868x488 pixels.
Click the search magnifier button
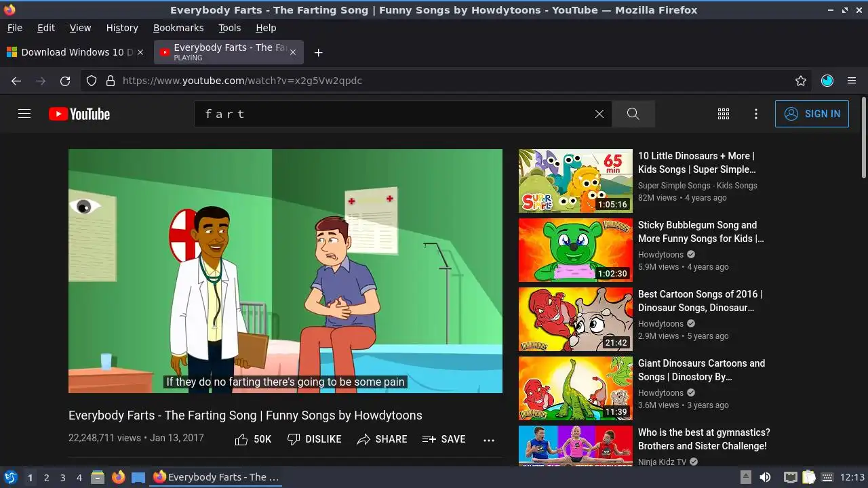633,114
